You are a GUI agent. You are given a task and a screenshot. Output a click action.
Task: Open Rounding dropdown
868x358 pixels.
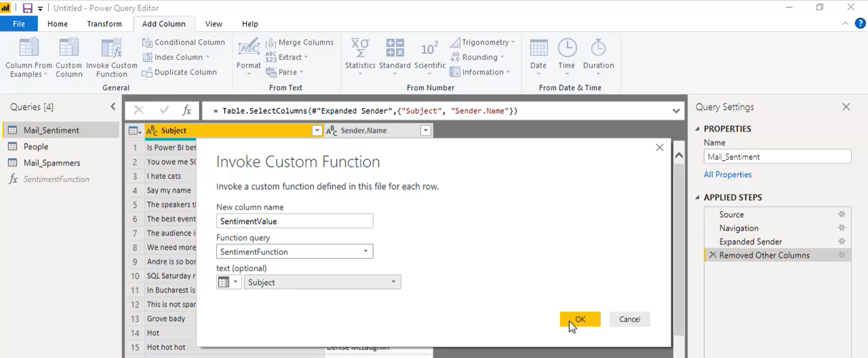[476, 57]
